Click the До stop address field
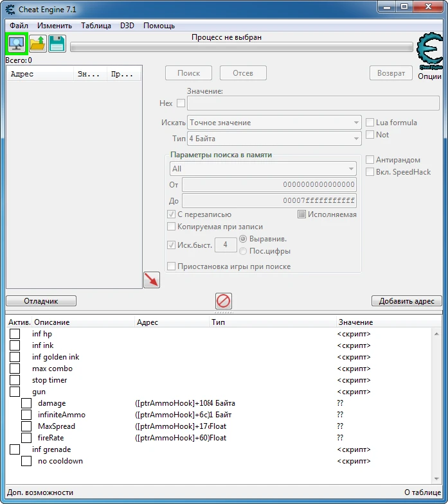Image resolution: width=448 pixels, height=504 pixels. click(x=269, y=200)
